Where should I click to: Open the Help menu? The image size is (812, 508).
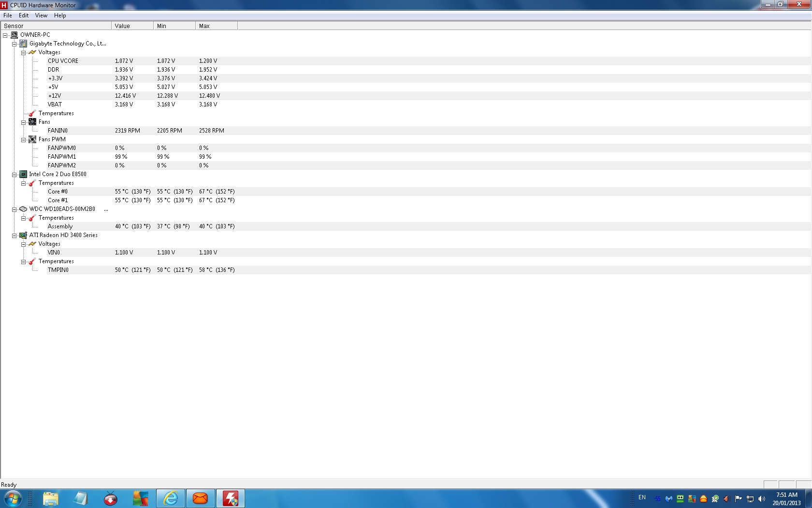tap(60, 15)
